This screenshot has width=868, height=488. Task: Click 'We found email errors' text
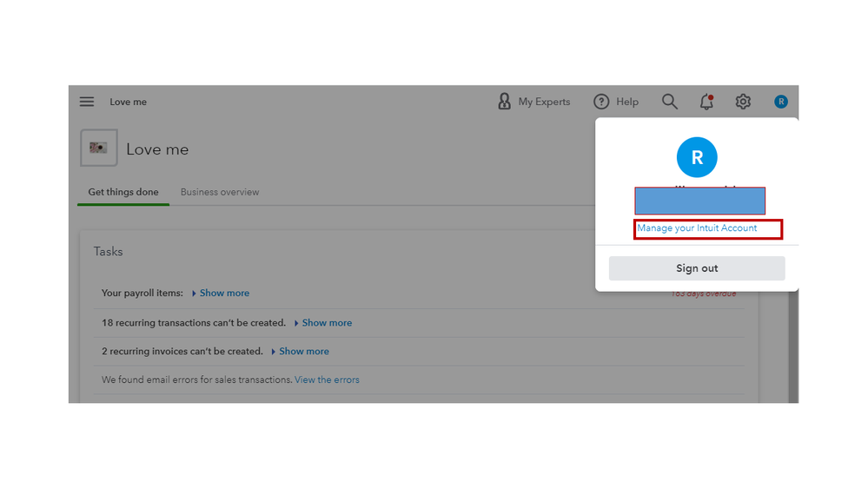pos(196,380)
